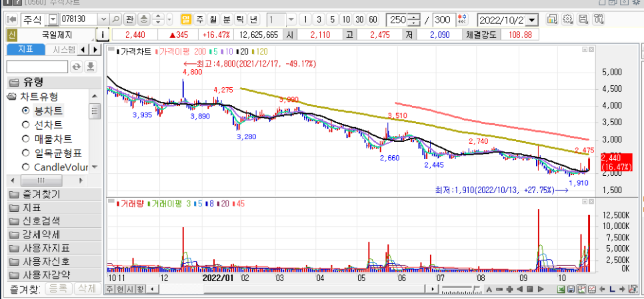
Task: Open the chart filter icon at bottom right
Action: tap(633, 289)
